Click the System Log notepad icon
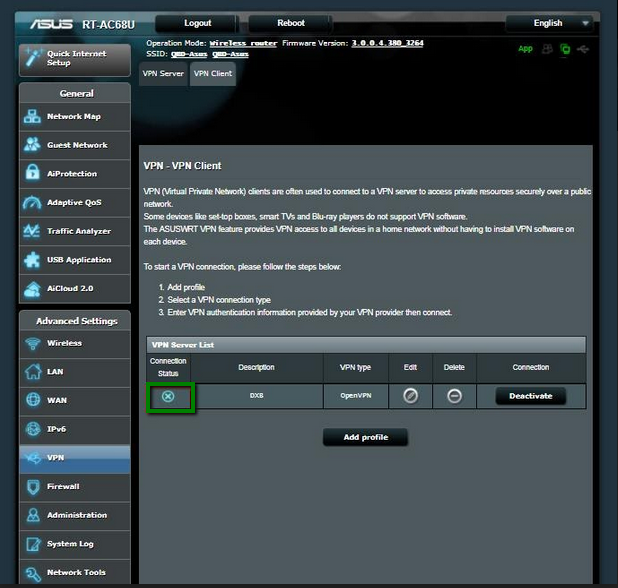The height and width of the screenshot is (588, 618). pos(33,544)
